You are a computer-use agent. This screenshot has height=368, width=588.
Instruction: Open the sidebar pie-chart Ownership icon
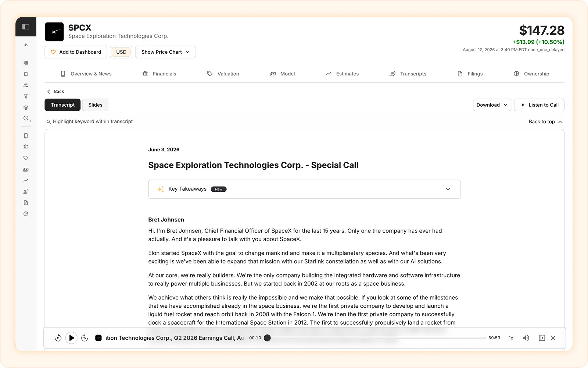pyautogui.click(x=26, y=214)
